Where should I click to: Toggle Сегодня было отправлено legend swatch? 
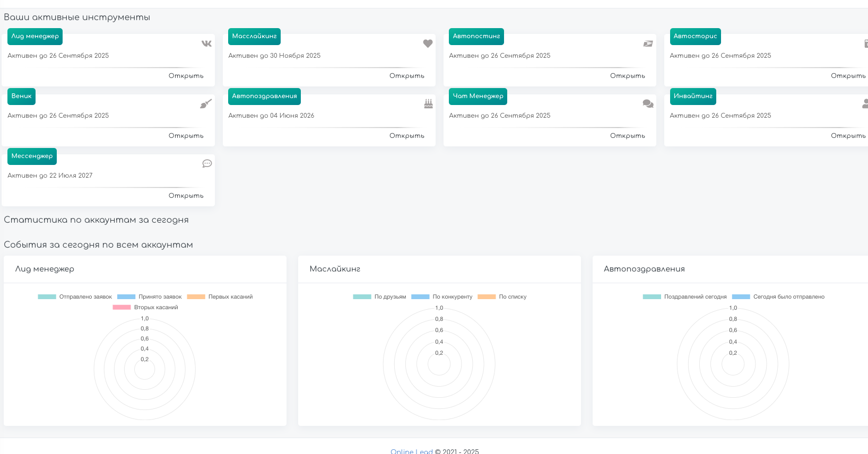[x=741, y=297]
